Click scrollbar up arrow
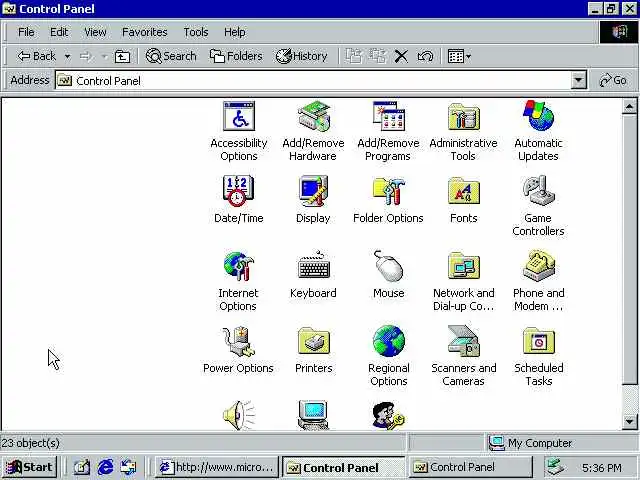The width and height of the screenshot is (640, 480). pos(629,107)
